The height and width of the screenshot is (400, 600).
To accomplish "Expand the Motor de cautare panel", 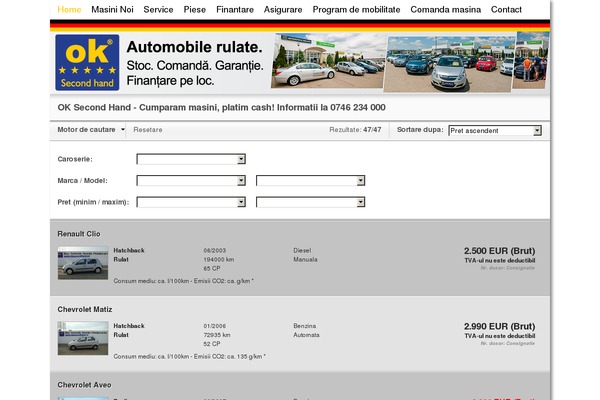I will click(91, 130).
